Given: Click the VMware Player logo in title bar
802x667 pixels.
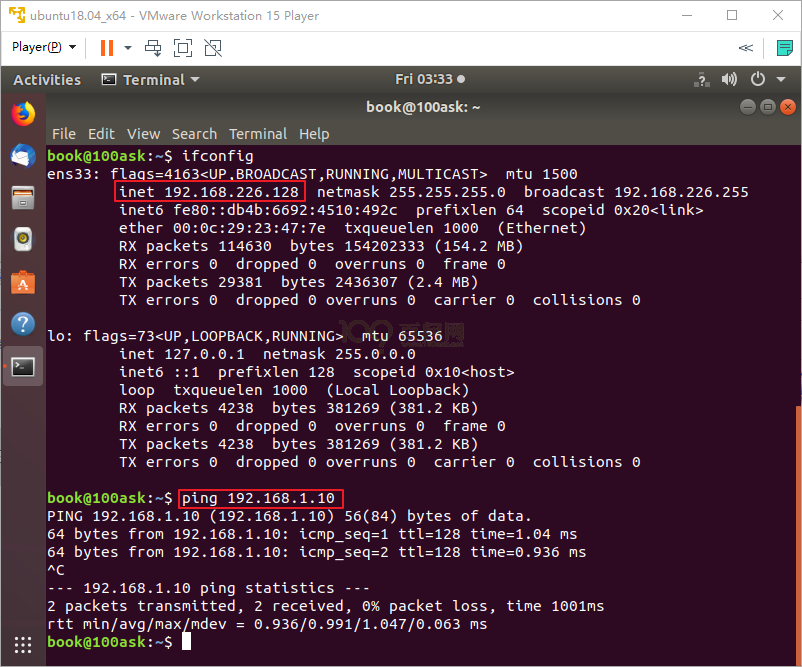Looking at the screenshot, I should click(17, 15).
